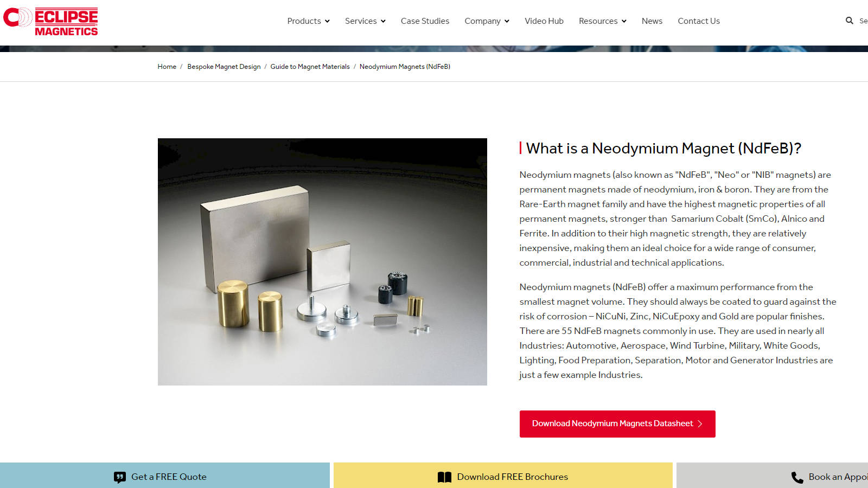Click the phone handset icon
This screenshot has width=868, height=488.
pyautogui.click(x=797, y=477)
